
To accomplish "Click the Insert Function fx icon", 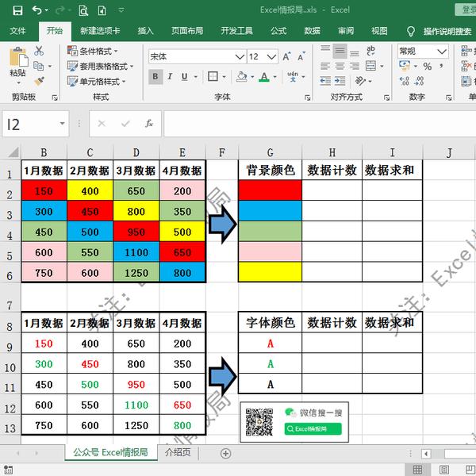I will click(x=149, y=124).
